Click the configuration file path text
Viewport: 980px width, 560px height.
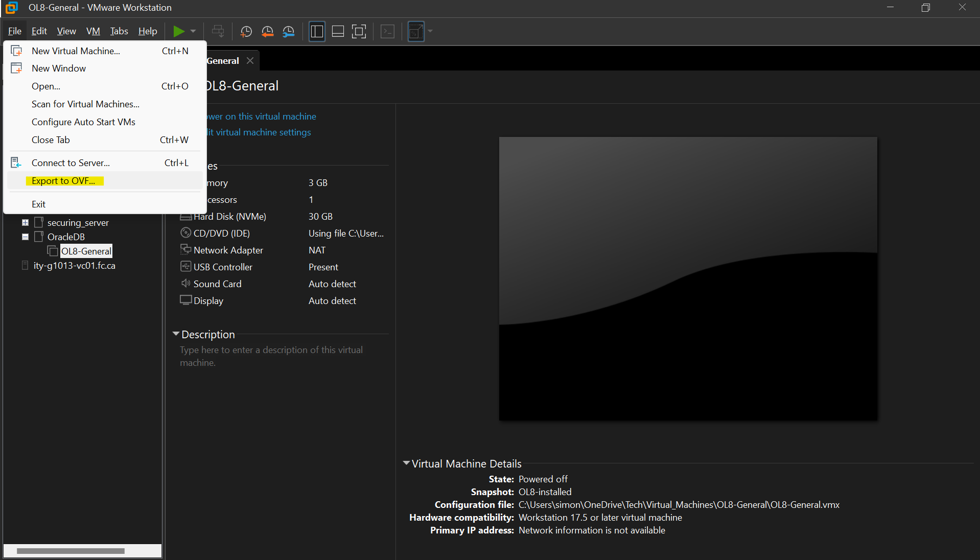tap(679, 505)
